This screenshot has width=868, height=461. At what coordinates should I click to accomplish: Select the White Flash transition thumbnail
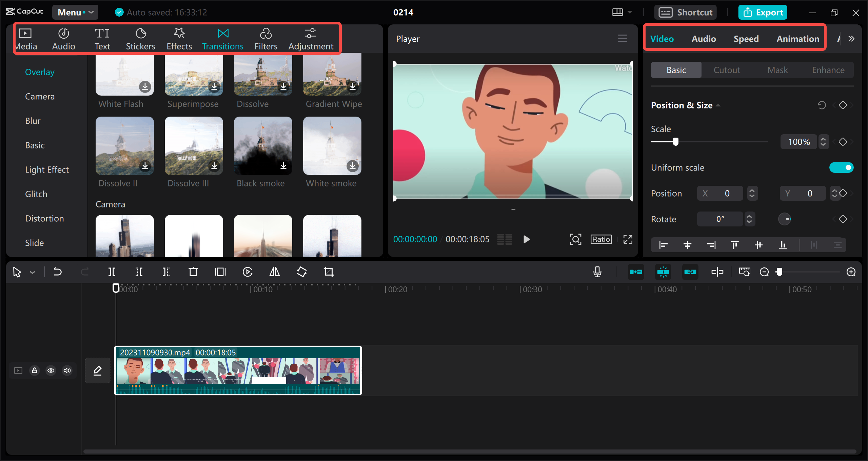coord(124,74)
